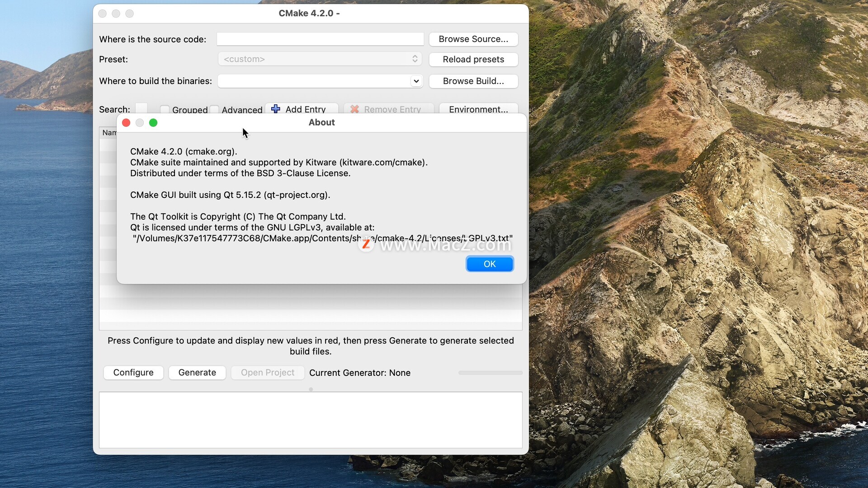Click the red X Remove Entry icon
Image resolution: width=868 pixels, height=488 pixels.
354,109
